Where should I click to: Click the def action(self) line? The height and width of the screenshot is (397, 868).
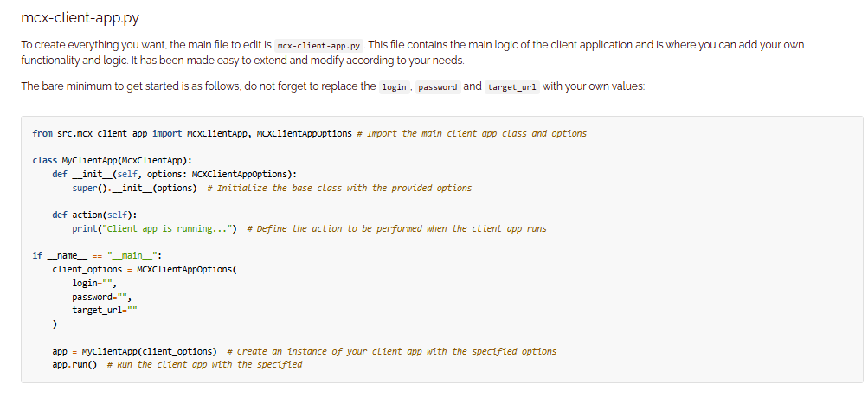pyautogui.click(x=93, y=215)
